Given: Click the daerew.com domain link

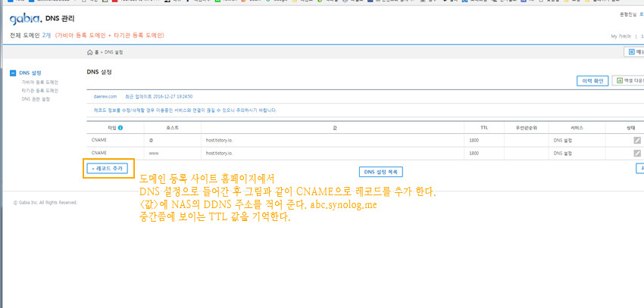Looking at the screenshot, I should pyautogui.click(x=105, y=97).
